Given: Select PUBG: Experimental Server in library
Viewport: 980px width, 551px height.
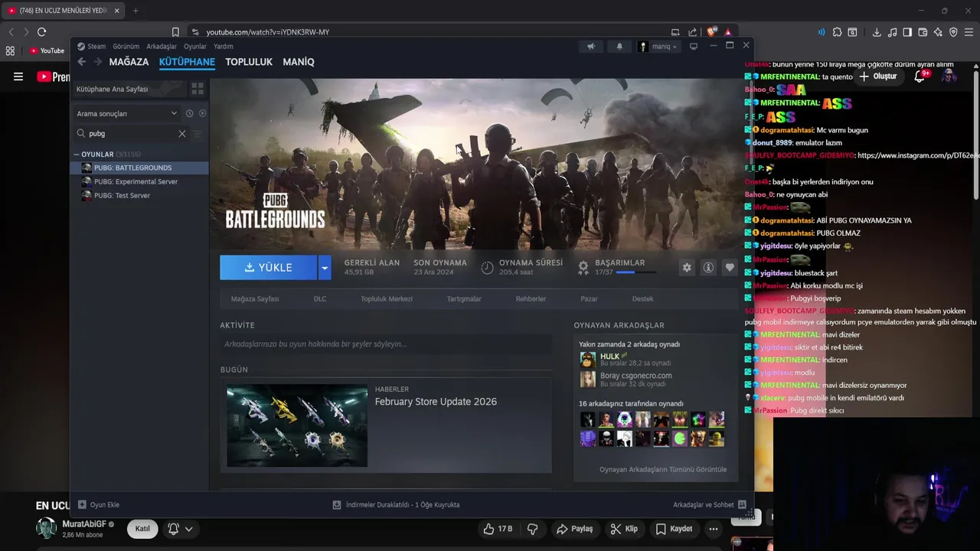Looking at the screenshot, I should (136, 181).
